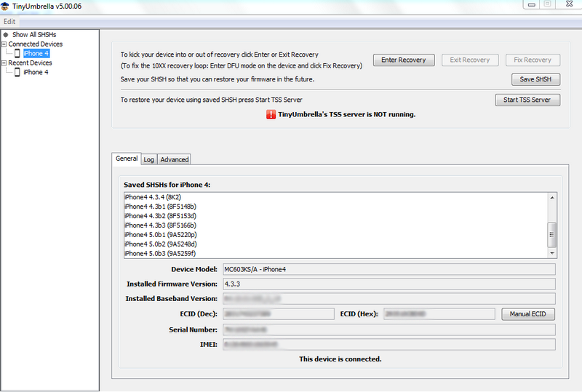Switch to the Log tab
Screen dimensions: 582x392
[x=149, y=159]
